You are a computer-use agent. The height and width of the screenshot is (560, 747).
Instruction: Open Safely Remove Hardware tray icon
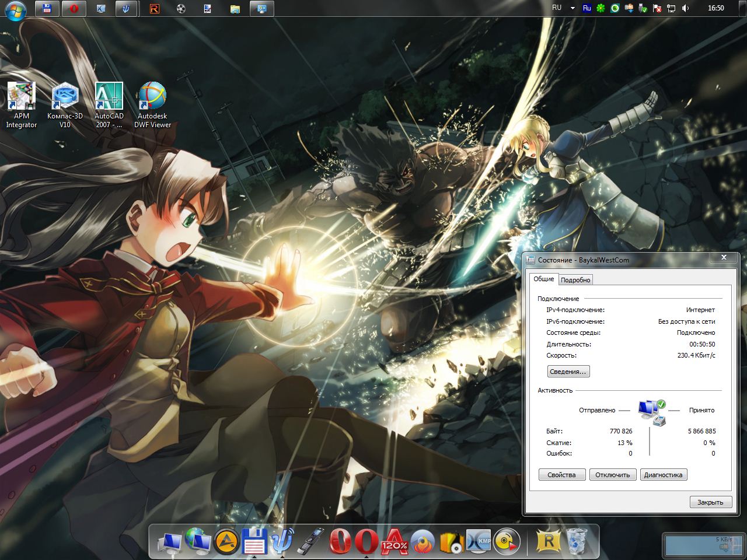tap(643, 8)
